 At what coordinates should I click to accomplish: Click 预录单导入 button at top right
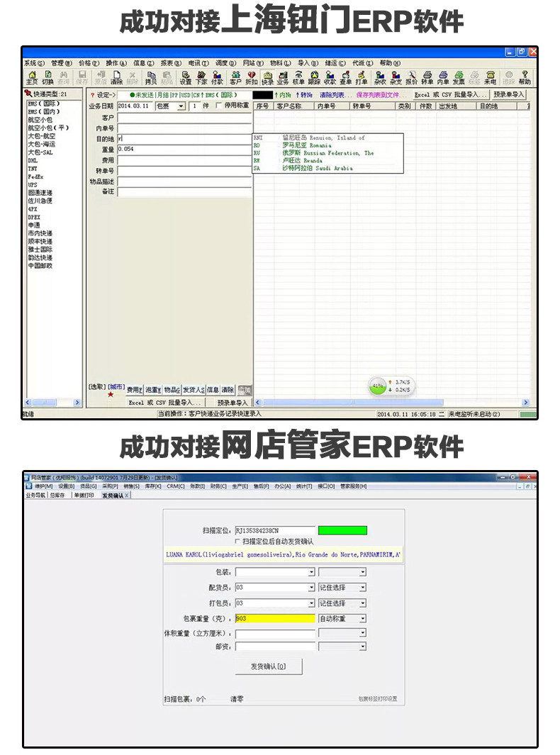tap(508, 95)
